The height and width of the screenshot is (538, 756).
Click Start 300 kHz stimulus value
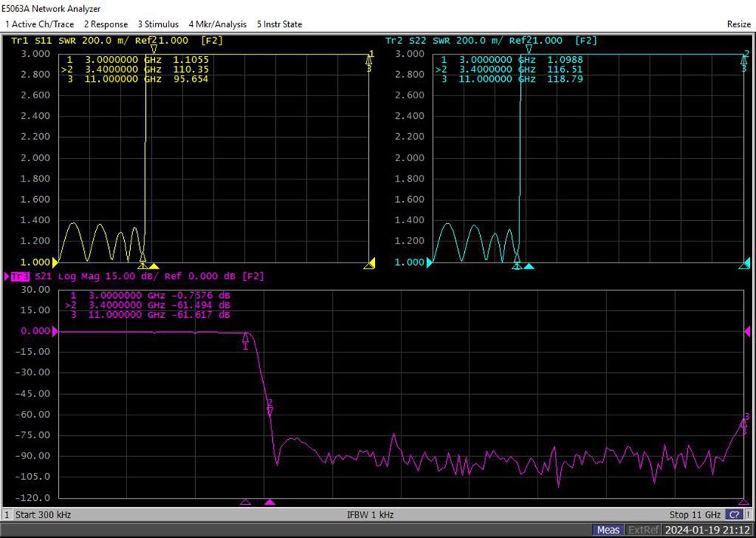click(43, 515)
